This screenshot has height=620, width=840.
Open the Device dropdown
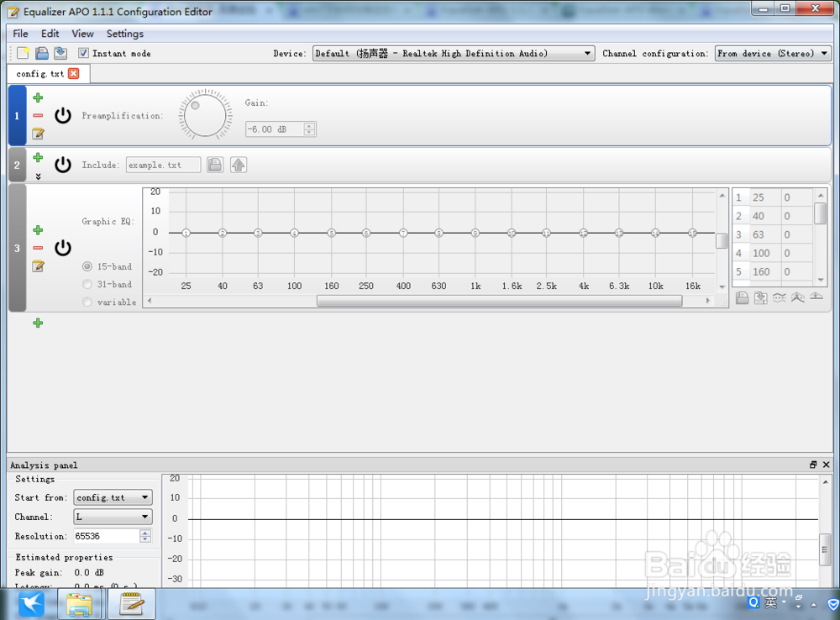454,53
